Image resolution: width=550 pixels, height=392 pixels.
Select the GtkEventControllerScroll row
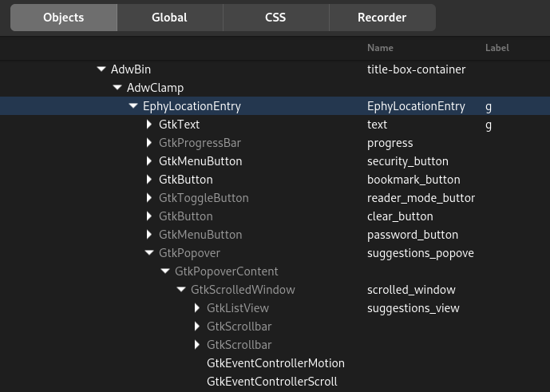pyautogui.click(x=275, y=381)
